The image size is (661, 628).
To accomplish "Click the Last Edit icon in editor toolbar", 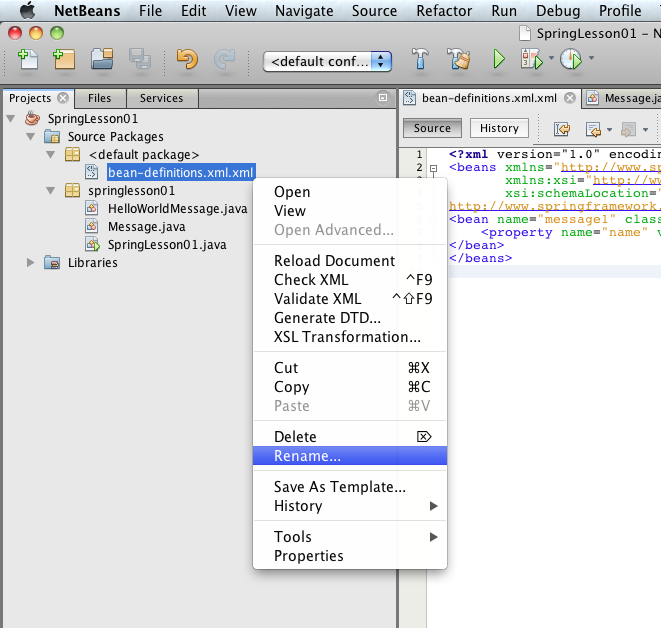I will 562,129.
